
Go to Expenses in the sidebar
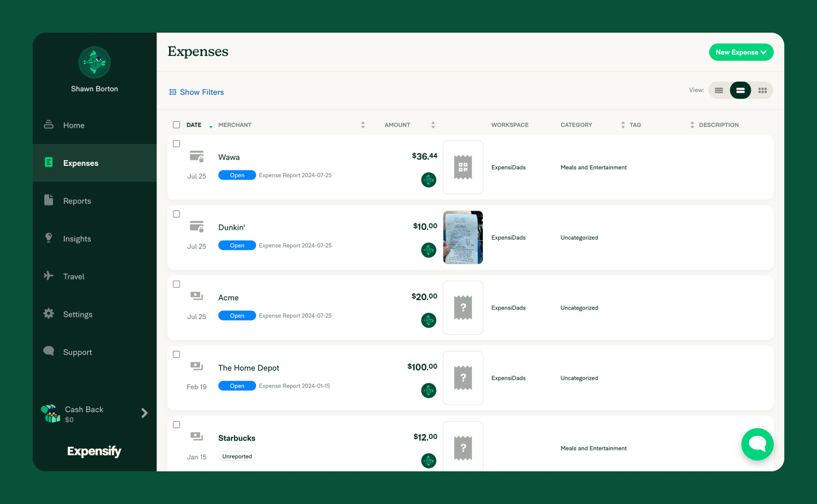point(94,163)
